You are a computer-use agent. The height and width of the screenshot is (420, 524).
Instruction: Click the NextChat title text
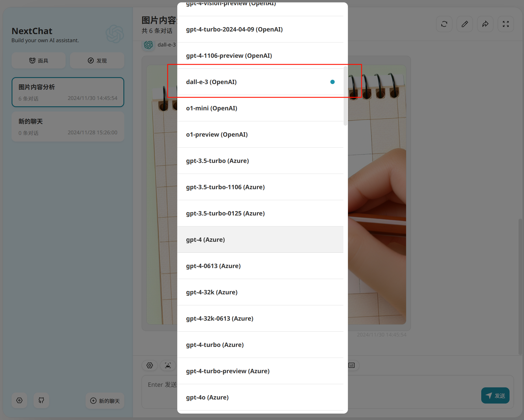click(32, 31)
